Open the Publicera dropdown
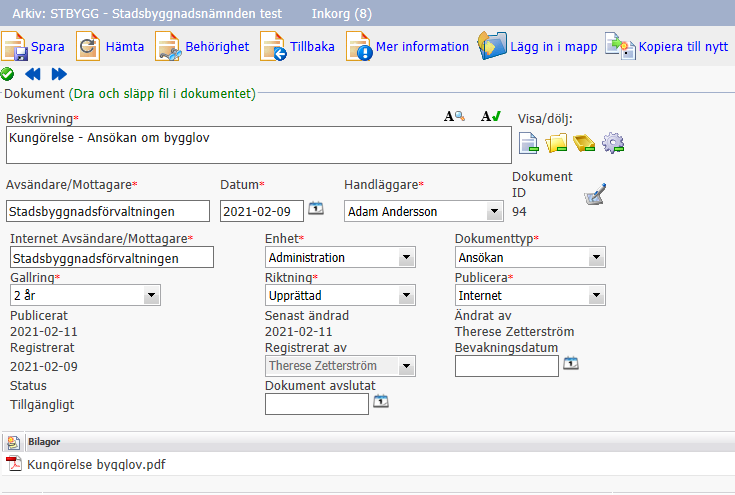 [x=596, y=295]
